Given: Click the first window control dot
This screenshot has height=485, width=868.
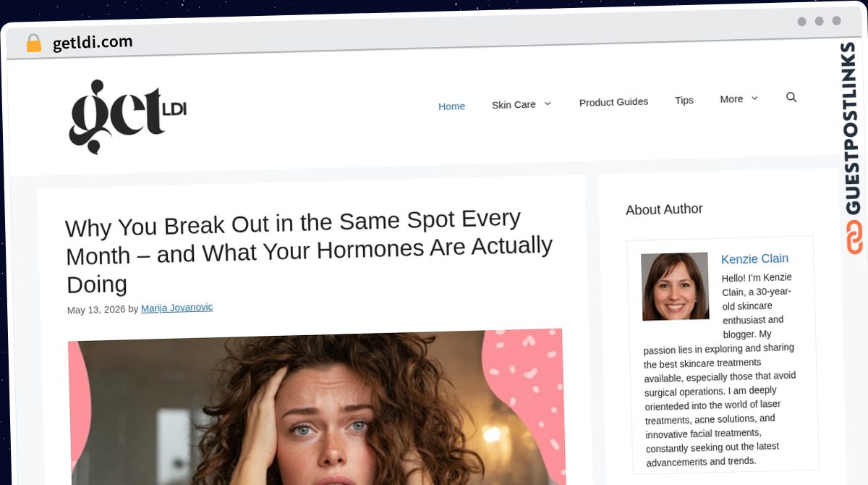Looking at the screenshot, I should click(x=801, y=22).
